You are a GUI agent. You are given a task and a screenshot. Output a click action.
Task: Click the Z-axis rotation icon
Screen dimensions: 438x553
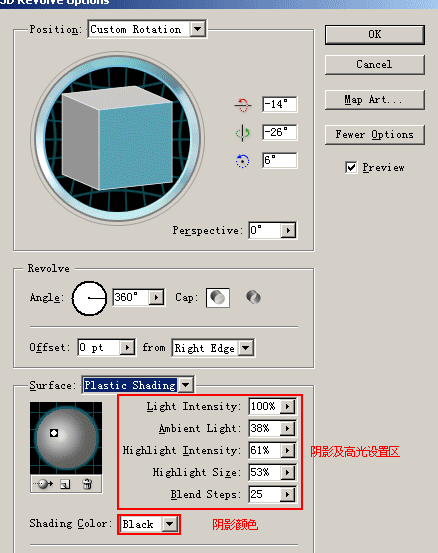243,161
